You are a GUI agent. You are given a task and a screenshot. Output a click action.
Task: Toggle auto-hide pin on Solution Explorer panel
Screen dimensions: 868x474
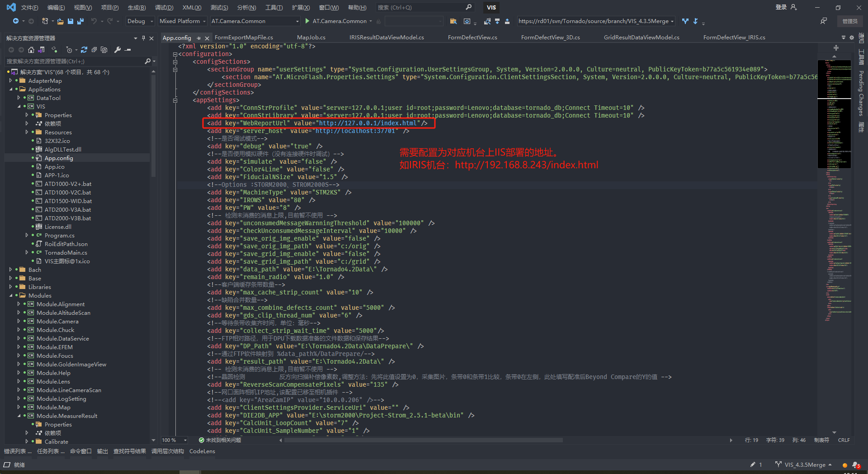coord(143,38)
